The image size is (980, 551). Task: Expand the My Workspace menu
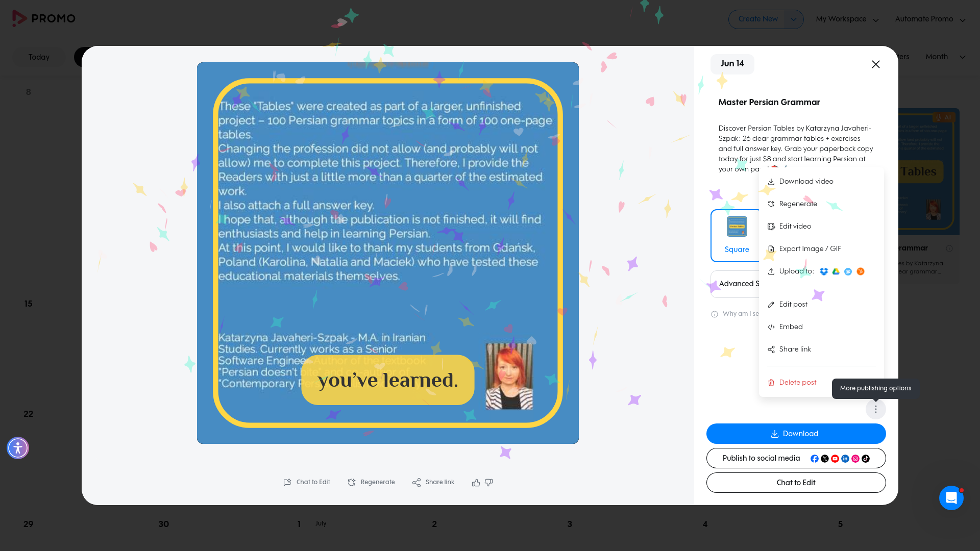click(x=847, y=19)
